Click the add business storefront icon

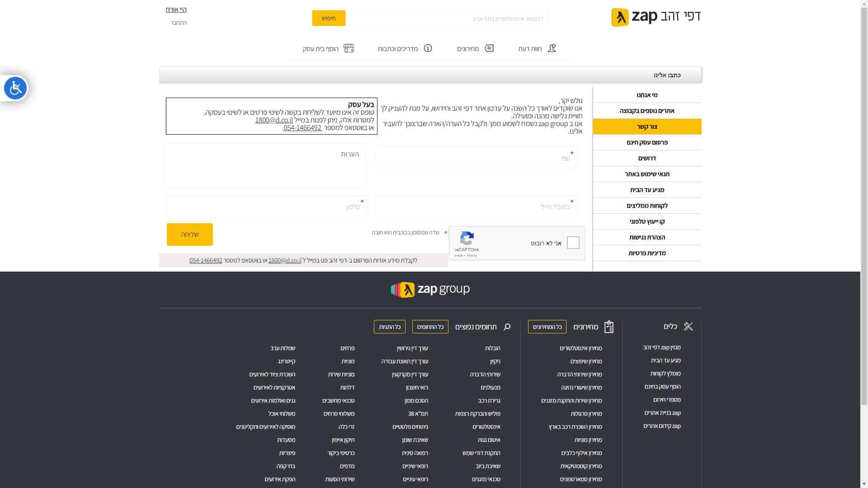pos(349,48)
